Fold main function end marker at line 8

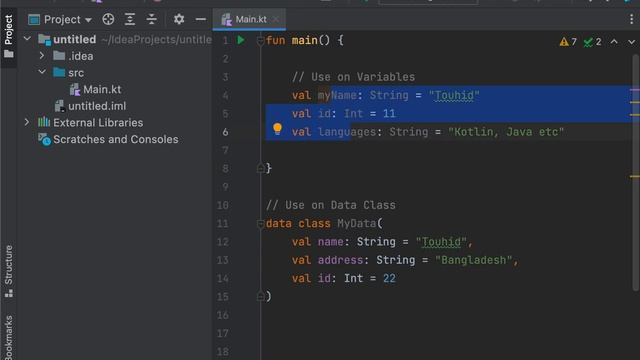pyautogui.click(x=260, y=168)
